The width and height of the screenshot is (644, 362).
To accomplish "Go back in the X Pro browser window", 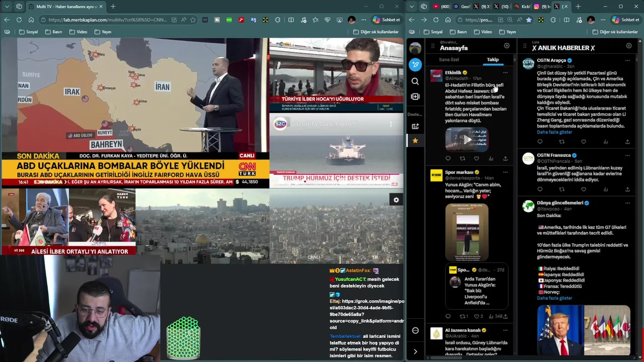I will (x=412, y=20).
